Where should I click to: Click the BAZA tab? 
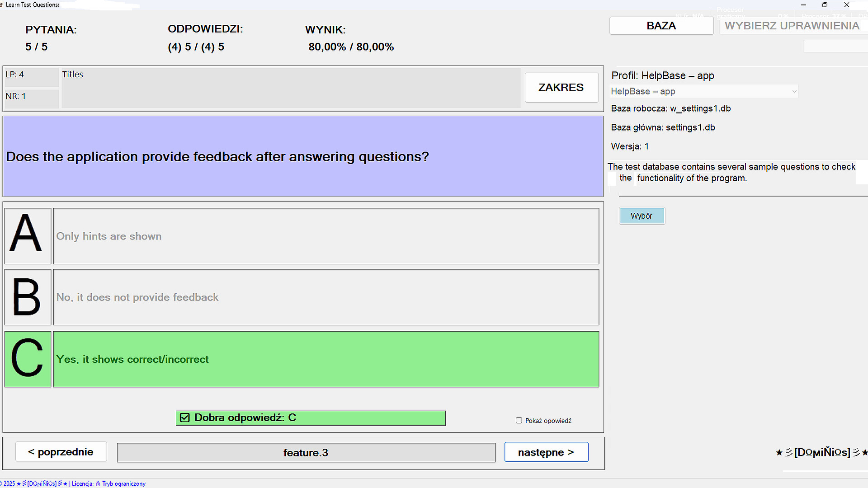coord(661,25)
